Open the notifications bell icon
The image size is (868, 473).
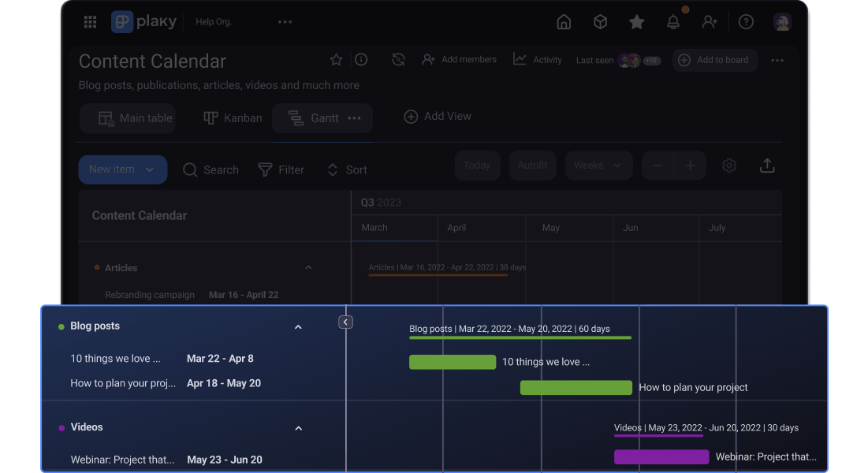[x=673, y=21]
